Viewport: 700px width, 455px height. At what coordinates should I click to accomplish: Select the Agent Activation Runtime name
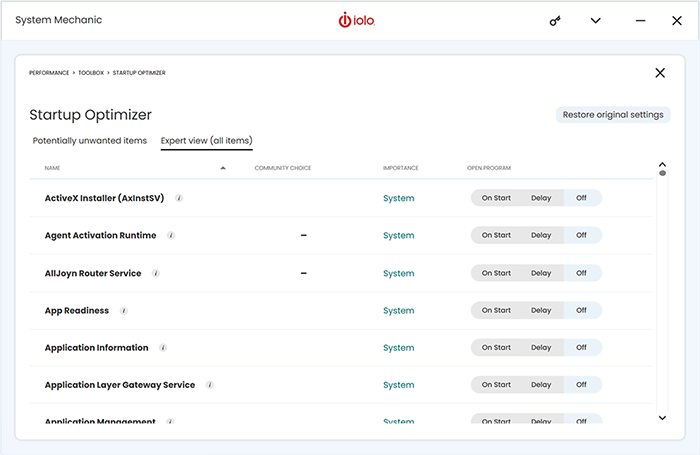tap(100, 235)
